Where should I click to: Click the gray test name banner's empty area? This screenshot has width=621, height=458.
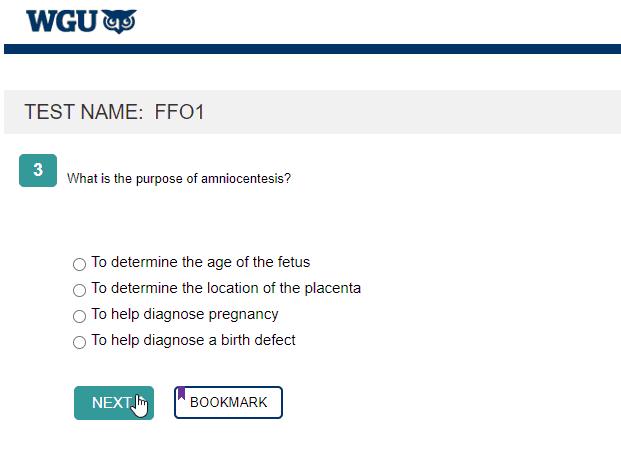point(420,112)
